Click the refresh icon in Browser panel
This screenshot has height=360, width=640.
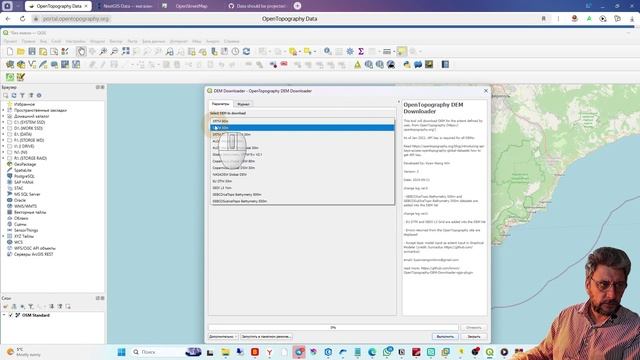click(x=14, y=96)
